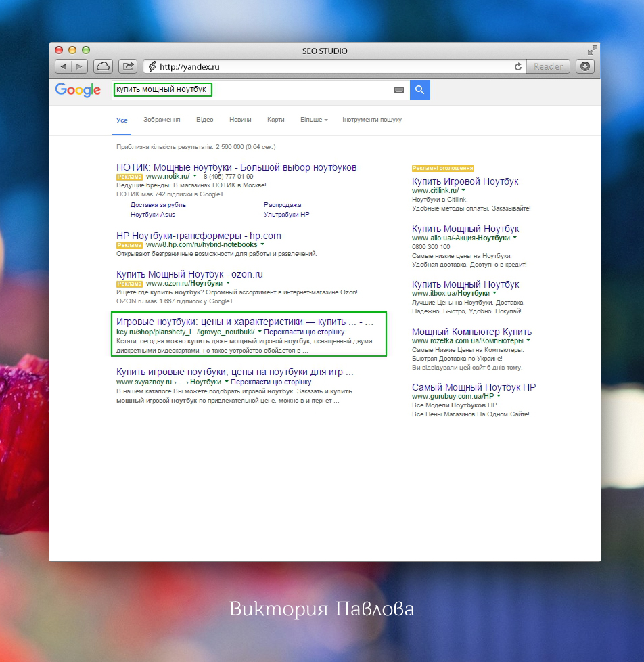Click the Google logo
Image resolution: width=644 pixels, height=662 pixels.
pos(78,89)
